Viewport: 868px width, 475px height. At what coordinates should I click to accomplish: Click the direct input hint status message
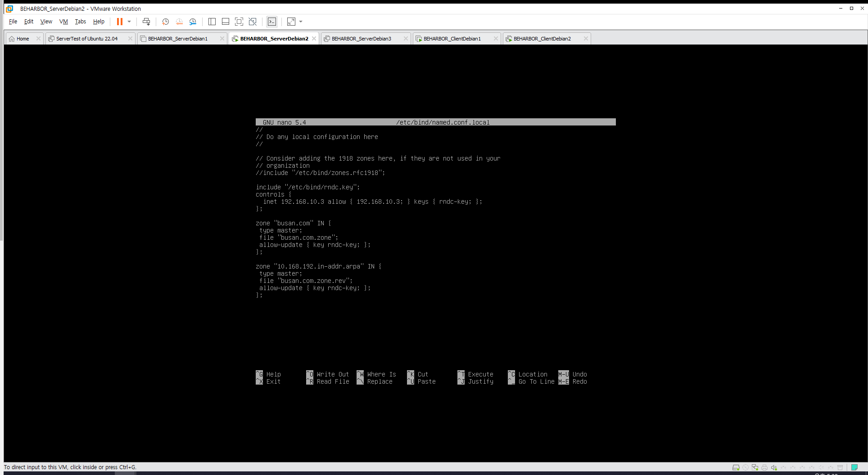pyautogui.click(x=70, y=467)
